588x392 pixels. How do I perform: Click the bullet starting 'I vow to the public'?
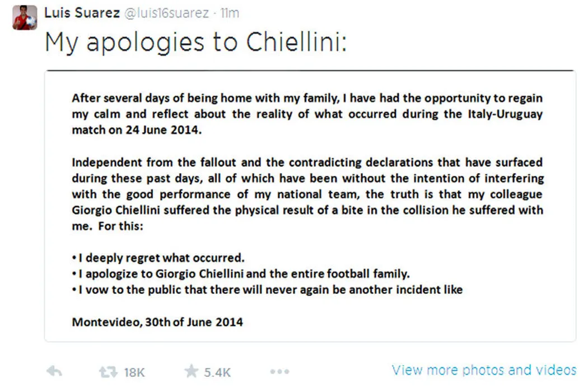click(x=267, y=290)
